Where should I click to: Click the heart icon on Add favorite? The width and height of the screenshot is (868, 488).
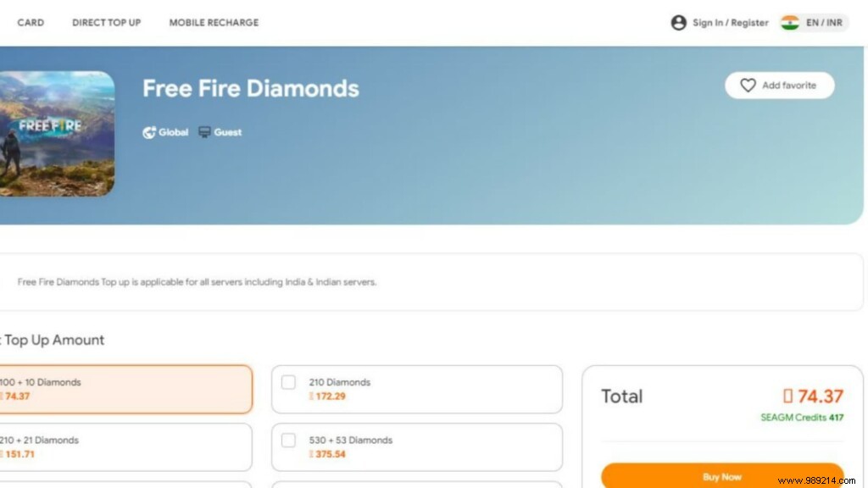tap(749, 85)
